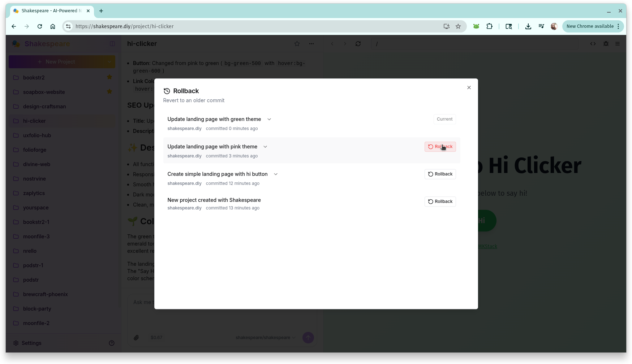Expand the Update landing page with pink theme commit

click(x=265, y=147)
